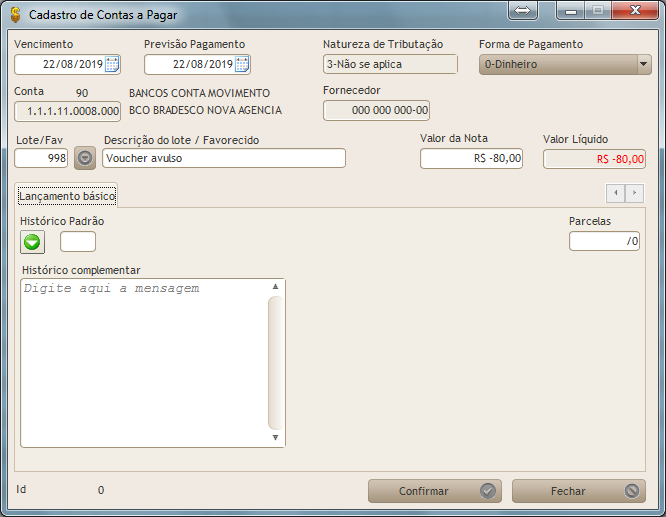666x517 pixels.
Task: Open the Vencimento calendar picker
Action: click(x=112, y=64)
